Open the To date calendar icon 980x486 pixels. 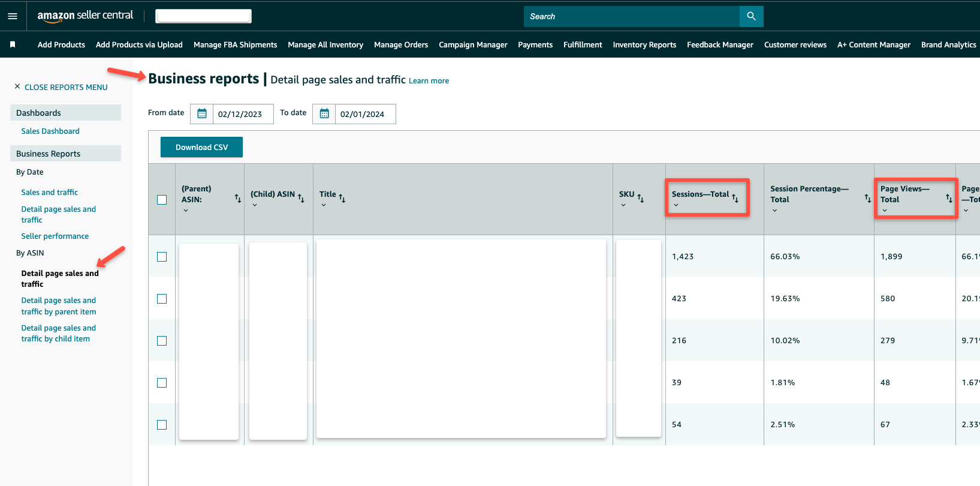click(x=324, y=114)
